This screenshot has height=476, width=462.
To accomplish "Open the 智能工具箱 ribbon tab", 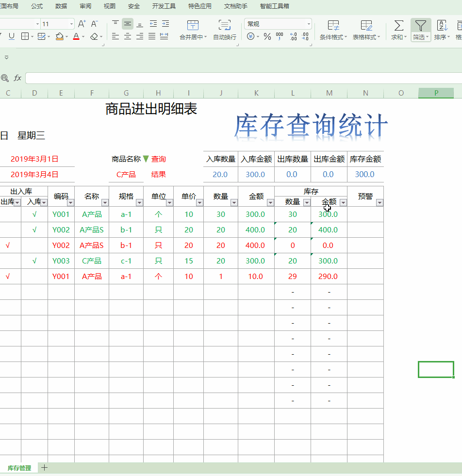I will point(274,6).
